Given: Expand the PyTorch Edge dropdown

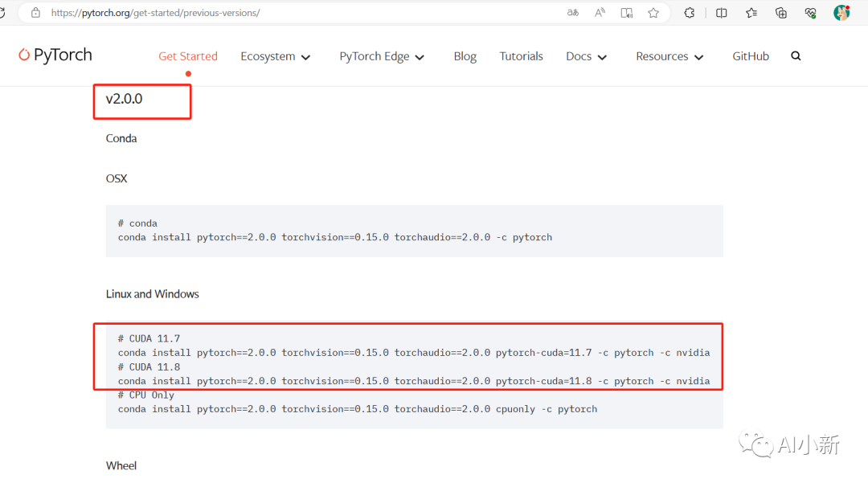Looking at the screenshot, I should click(x=382, y=56).
